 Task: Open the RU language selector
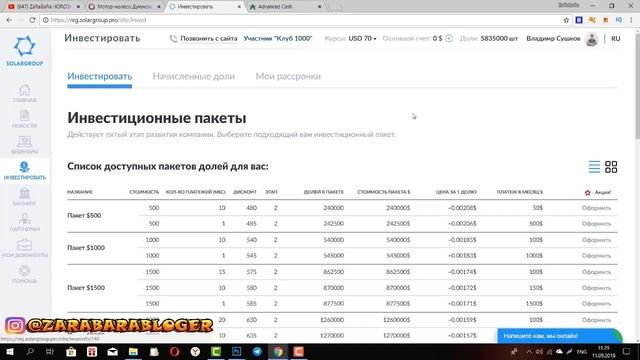click(x=616, y=38)
